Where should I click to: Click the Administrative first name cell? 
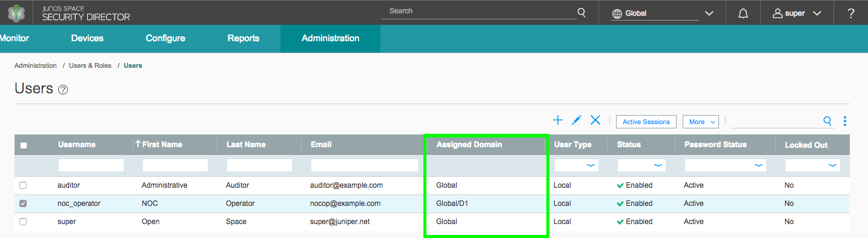(165, 185)
